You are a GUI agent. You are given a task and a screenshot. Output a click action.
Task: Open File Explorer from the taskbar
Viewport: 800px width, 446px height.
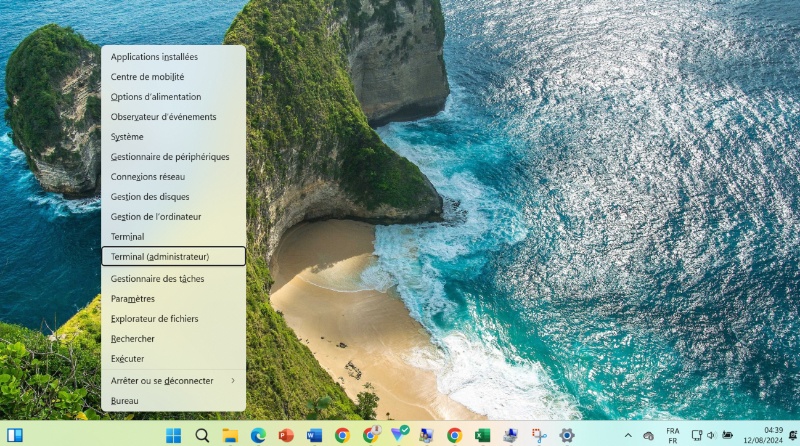tap(230, 435)
